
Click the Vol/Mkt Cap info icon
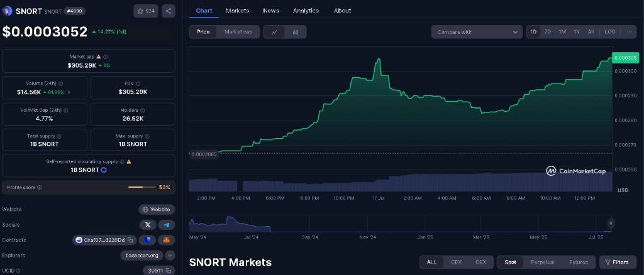click(x=65, y=111)
